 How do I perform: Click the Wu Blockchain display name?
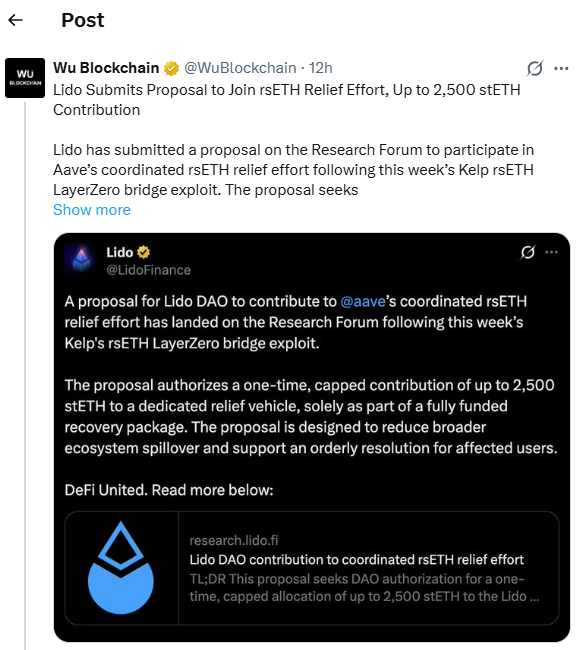click(106, 68)
